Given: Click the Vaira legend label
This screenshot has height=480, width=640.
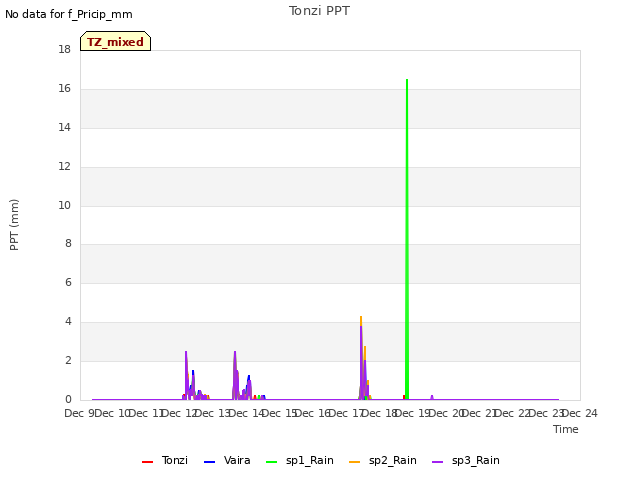Looking at the screenshot, I should click(237, 460).
